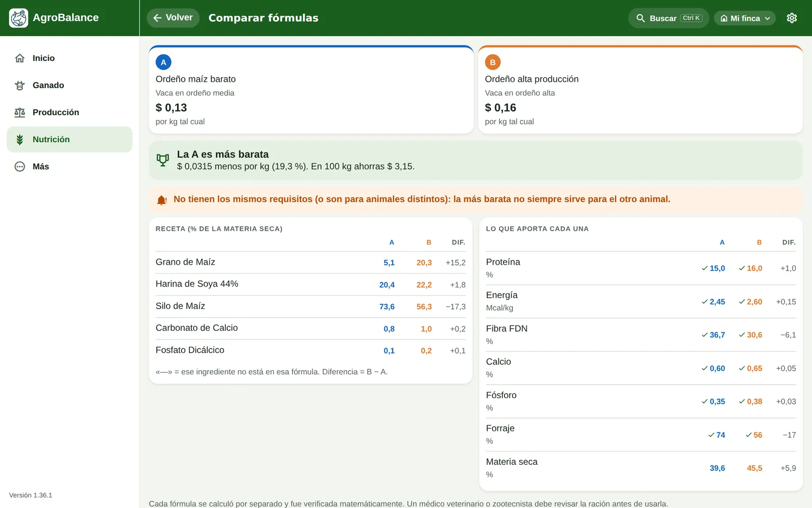Select the Ordeño maíz barato card
The width and height of the screenshot is (812, 508).
(311, 90)
